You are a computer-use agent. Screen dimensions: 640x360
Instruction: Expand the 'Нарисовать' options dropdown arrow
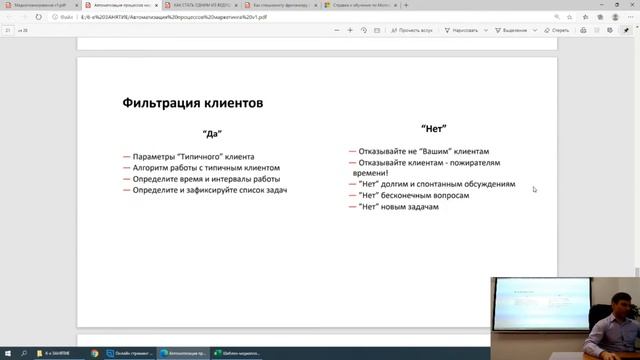pyautogui.click(x=486, y=30)
